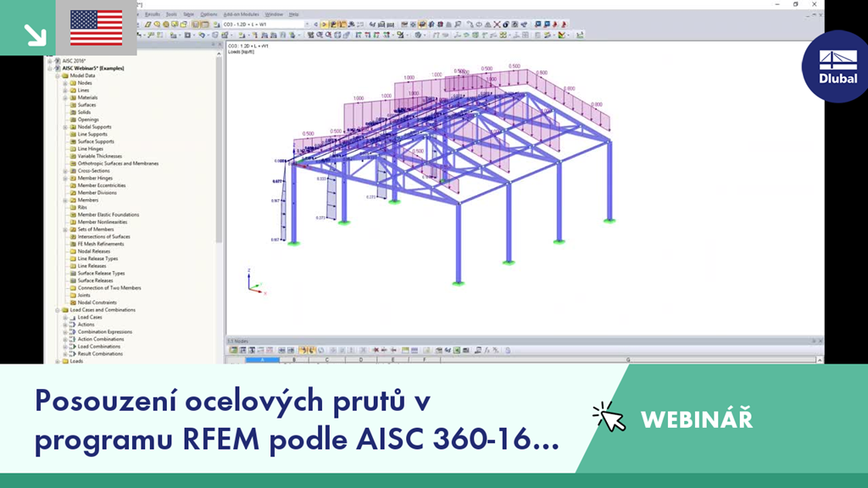The height and width of the screenshot is (488, 868).
Task: Select Result Combinations tree item
Action: (x=100, y=353)
